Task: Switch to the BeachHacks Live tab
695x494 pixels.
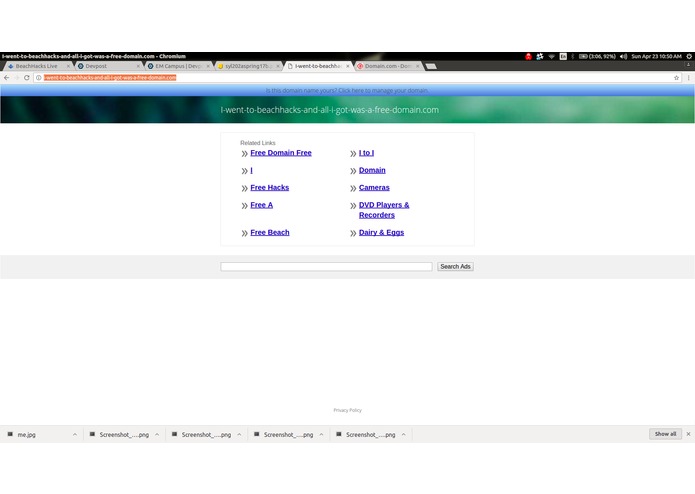Action: (x=36, y=66)
